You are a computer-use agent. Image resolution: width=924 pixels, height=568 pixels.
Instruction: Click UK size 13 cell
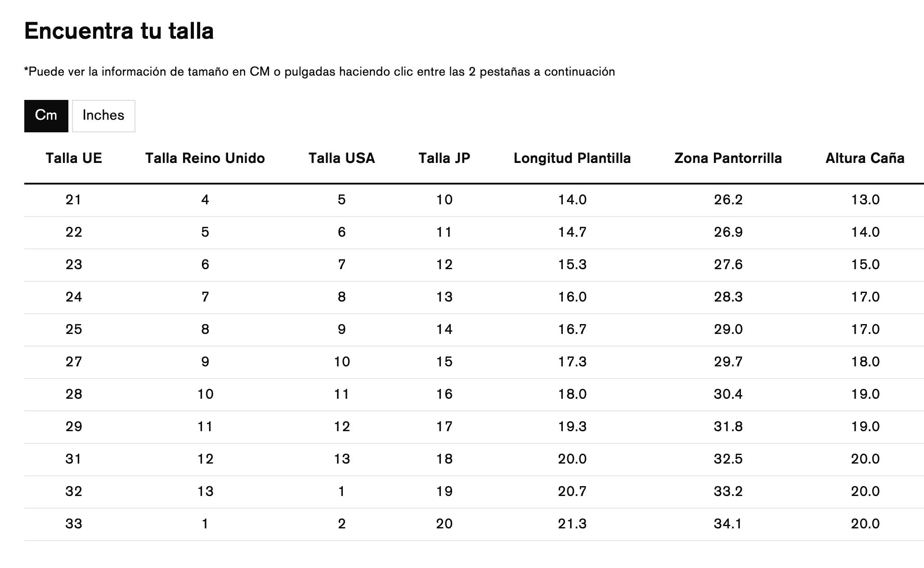coord(205,491)
